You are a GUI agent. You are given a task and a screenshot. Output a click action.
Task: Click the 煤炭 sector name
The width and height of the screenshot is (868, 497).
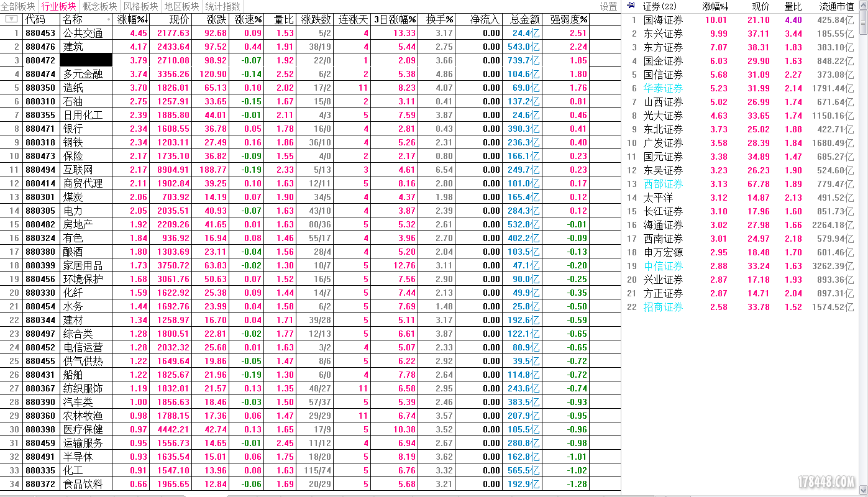tap(73, 197)
